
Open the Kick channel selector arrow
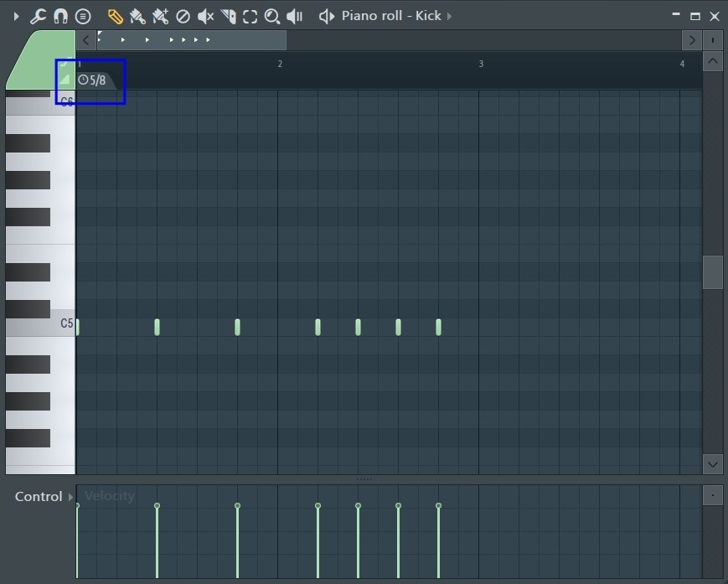coord(448,15)
